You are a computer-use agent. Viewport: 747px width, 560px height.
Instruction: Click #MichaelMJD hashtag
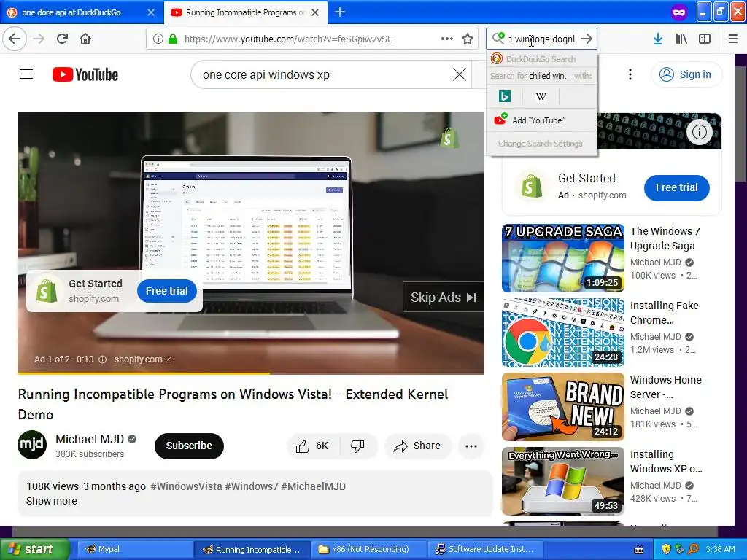click(x=313, y=486)
